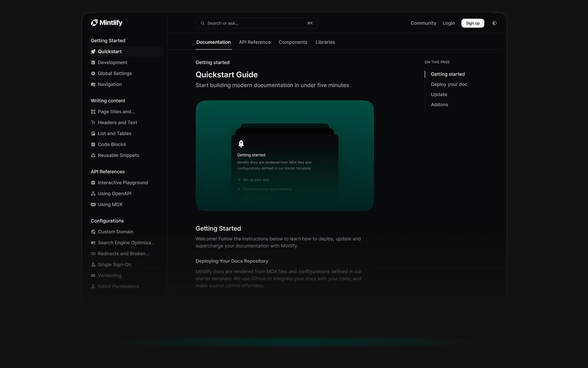Click the Development terminal icon in sidebar
Image resolution: width=588 pixels, height=368 pixels.
pos(93,63)
